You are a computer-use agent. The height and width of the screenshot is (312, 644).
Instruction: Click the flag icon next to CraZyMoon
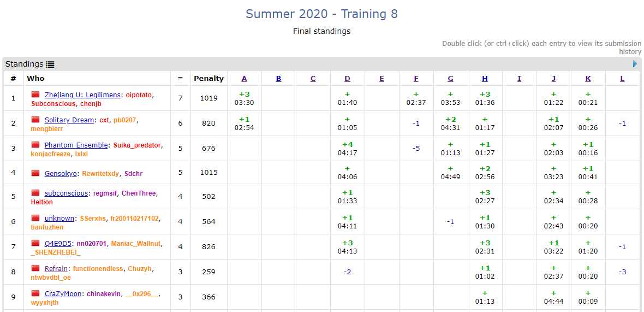(x=35, y=293)
